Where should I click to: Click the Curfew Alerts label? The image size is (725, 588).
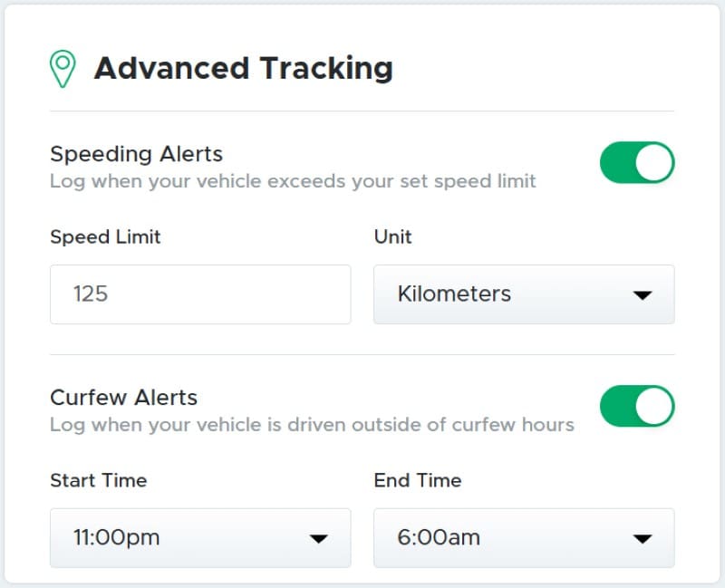(124, 398)
